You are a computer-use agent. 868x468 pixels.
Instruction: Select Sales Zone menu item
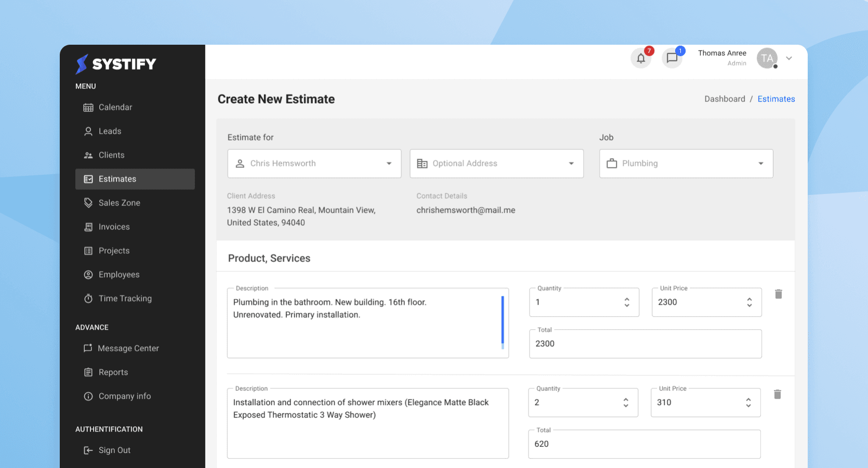120,203
